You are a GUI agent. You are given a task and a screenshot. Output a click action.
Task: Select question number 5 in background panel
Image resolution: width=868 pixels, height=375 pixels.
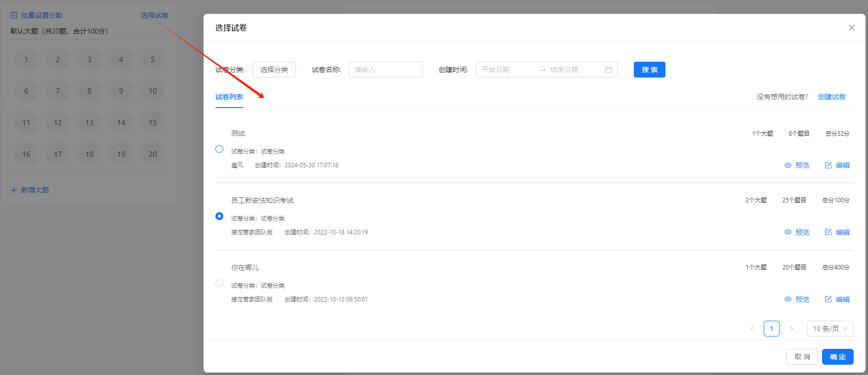(153, 60)
